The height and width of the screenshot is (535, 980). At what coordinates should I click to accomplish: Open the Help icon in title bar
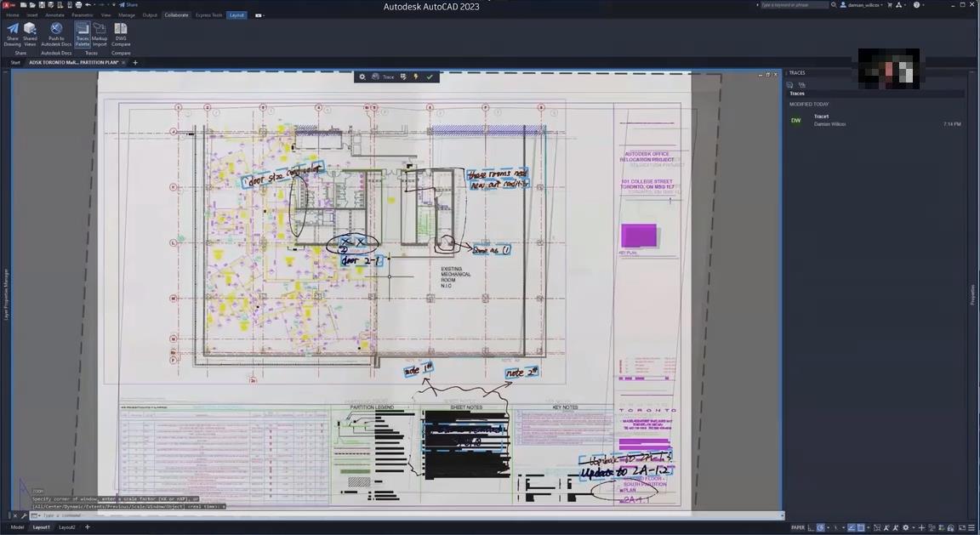point(916,5)
